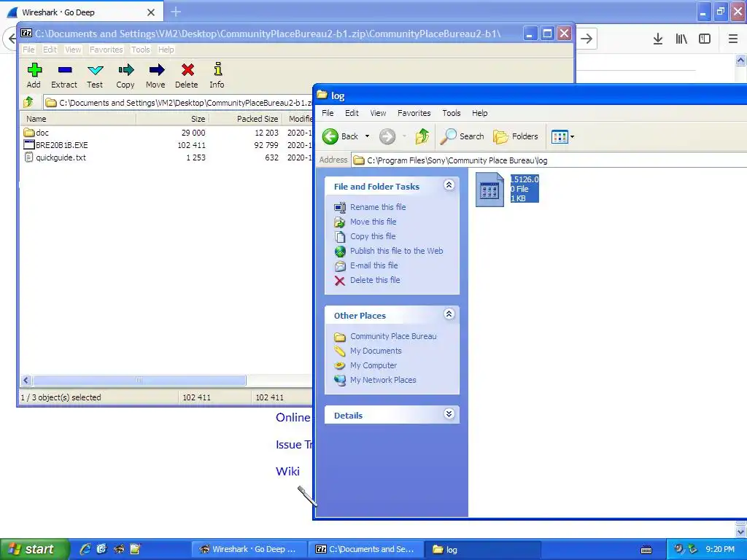747x560 pixels.
Task: Switch to the 7-Zip taskbar button
Action: [x=365, y=550]
